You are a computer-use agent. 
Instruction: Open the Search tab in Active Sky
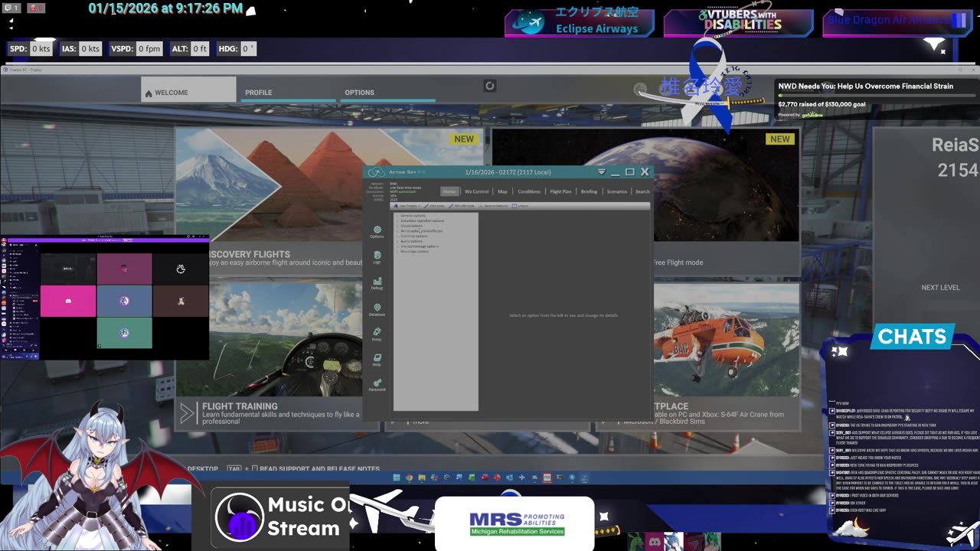click(x=642, y=191)
